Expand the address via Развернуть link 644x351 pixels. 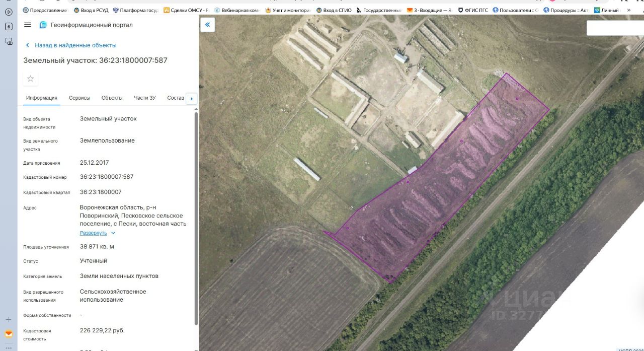click(x=98, y=233)
